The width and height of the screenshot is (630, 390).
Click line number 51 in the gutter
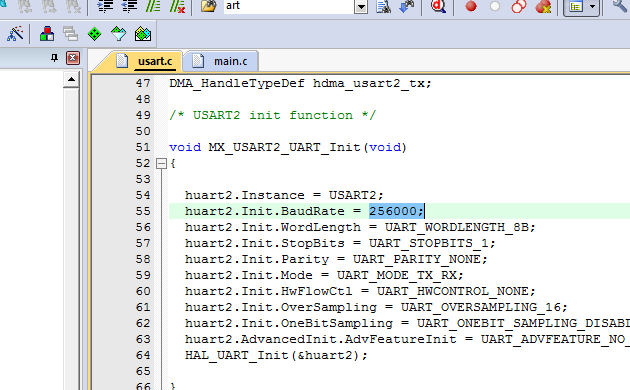(143, 147)
